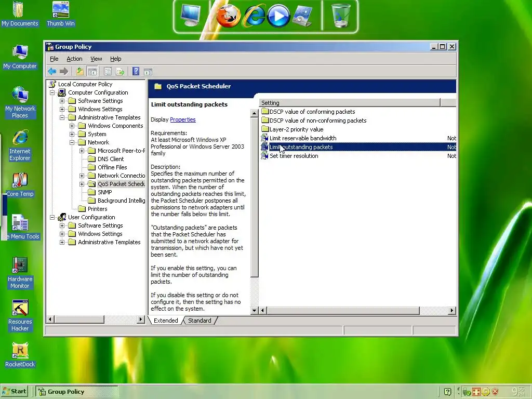Click the Back arrow toolbar icon

click(52, 71)
